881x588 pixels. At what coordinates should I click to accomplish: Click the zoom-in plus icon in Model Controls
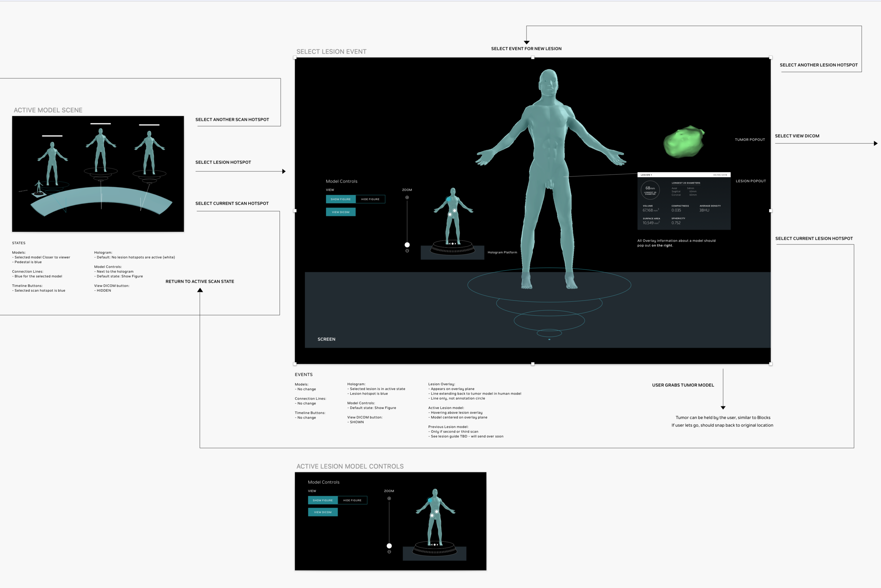coord(407,198)
